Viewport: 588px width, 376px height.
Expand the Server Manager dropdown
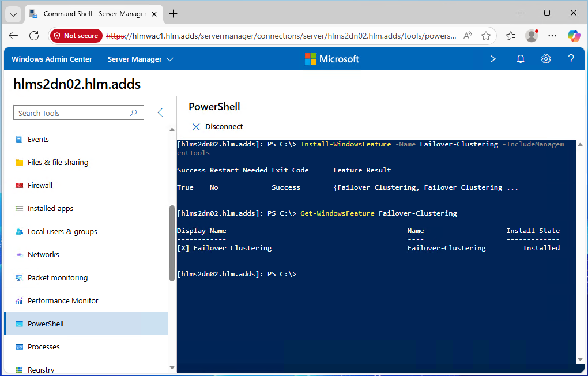141,59
